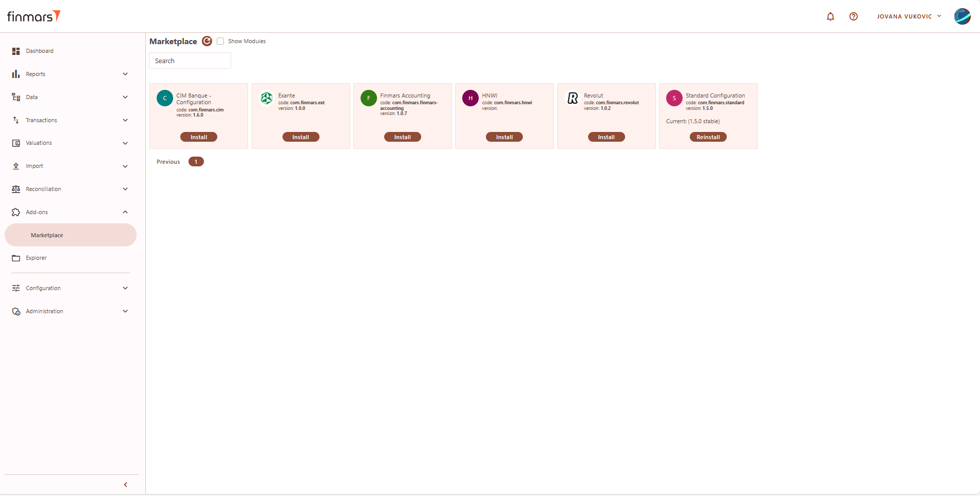Click the Revolut R logo

[x=573, y=98]
